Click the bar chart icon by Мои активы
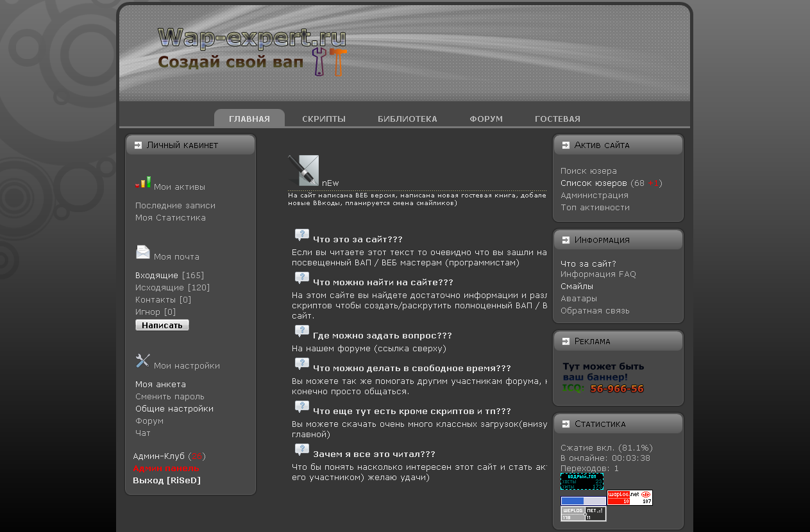The width and height of the screenshot is (810, 532). coord(143,183)
